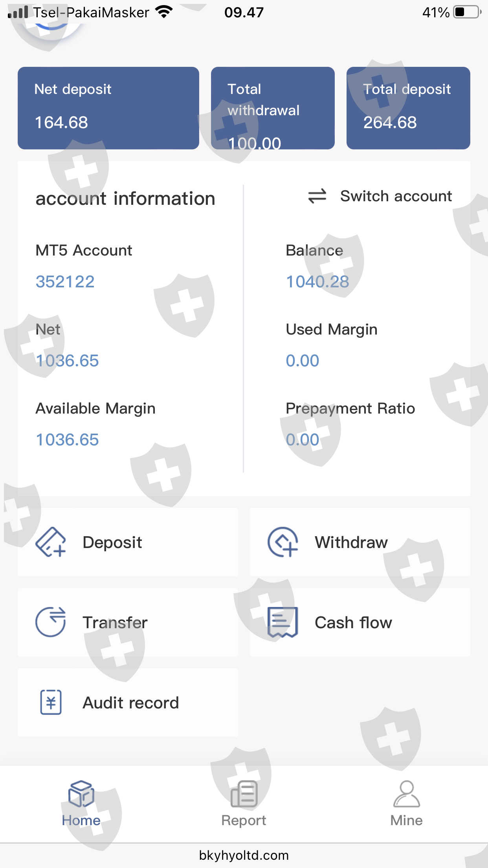Viewport: 488px width, 868px height.
Task: Click the 100.00 withdrawal amount
Action: click(255, 143)
